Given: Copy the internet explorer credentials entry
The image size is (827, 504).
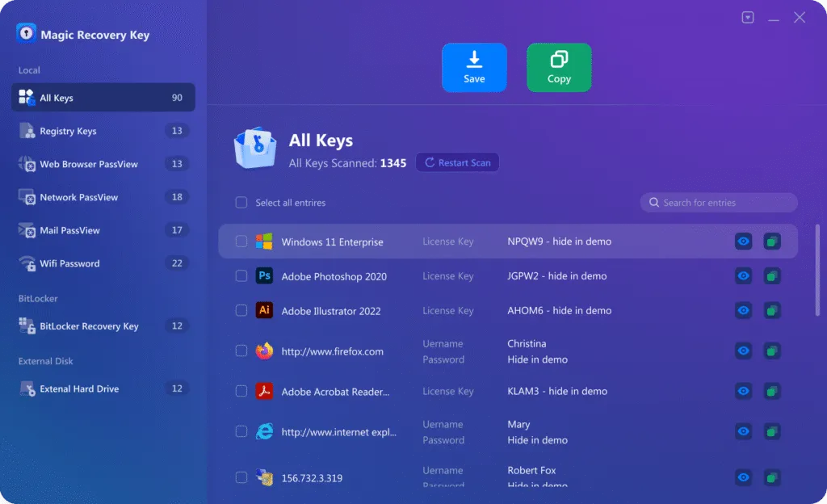Looking at the screenshot, I should [772, 432].
